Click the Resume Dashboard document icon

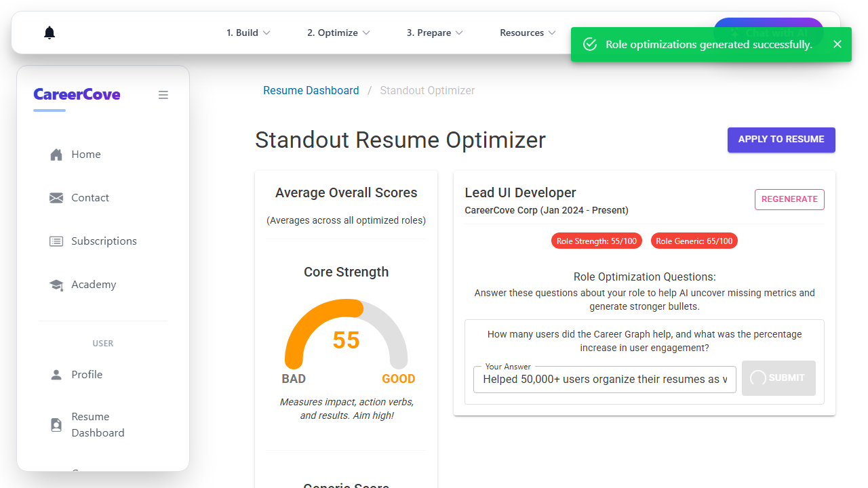56,425
